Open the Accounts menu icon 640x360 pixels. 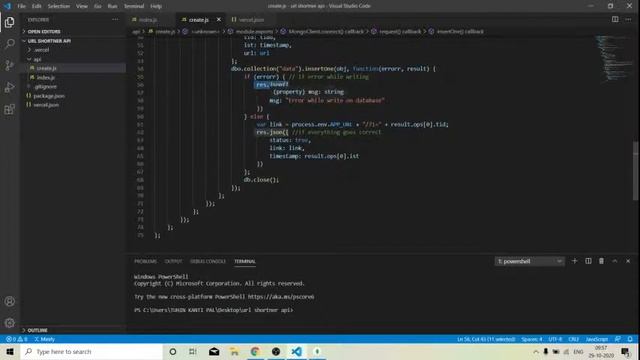pyautogui.click(x=9, y=302)
